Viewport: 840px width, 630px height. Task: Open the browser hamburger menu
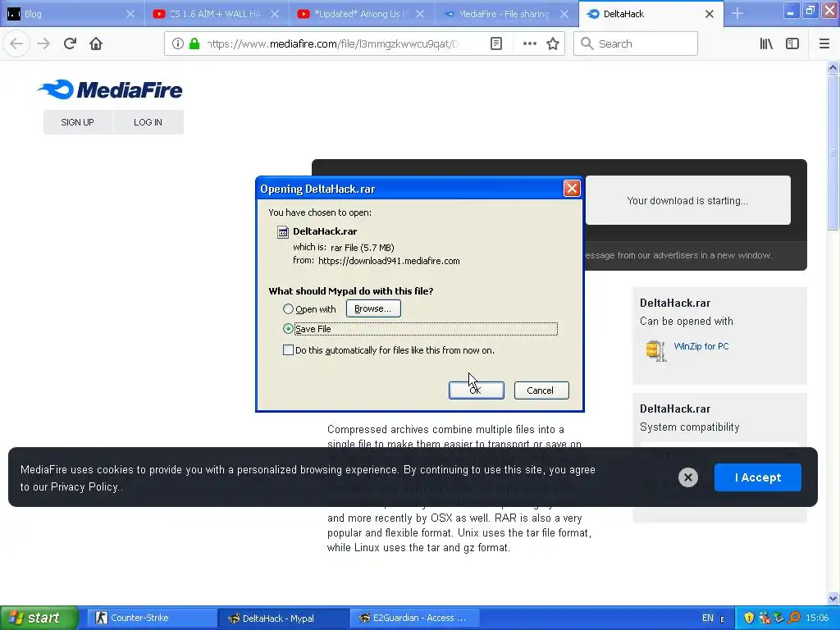[824, 44]
